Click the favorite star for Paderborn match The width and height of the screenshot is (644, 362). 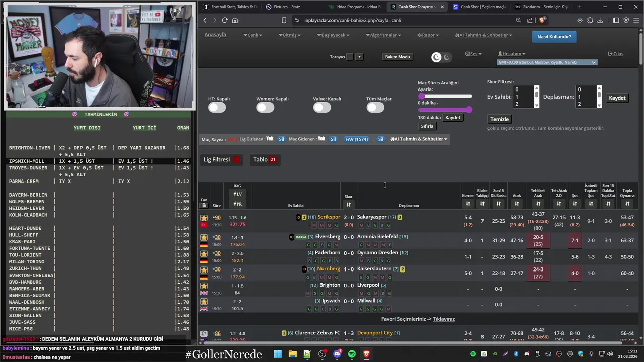coord(204,253)
